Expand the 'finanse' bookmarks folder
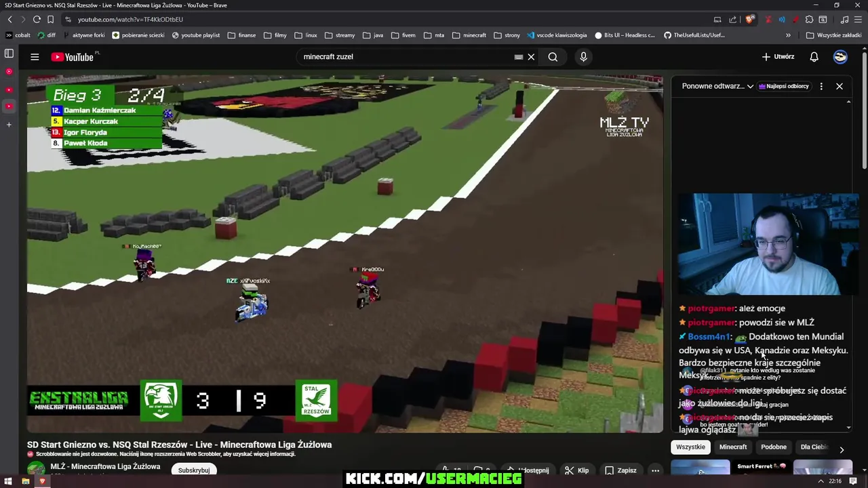The image size is (868, 488). (x=242, y=35)
